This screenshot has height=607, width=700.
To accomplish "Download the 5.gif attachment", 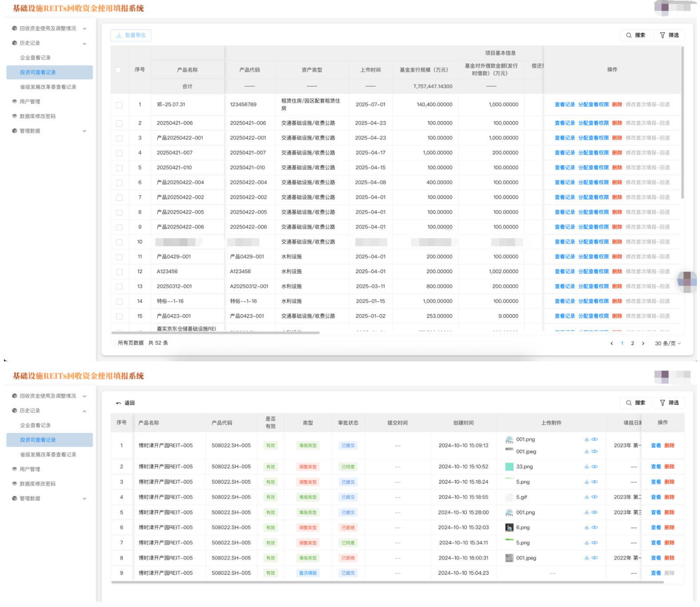I will [586, 497].
